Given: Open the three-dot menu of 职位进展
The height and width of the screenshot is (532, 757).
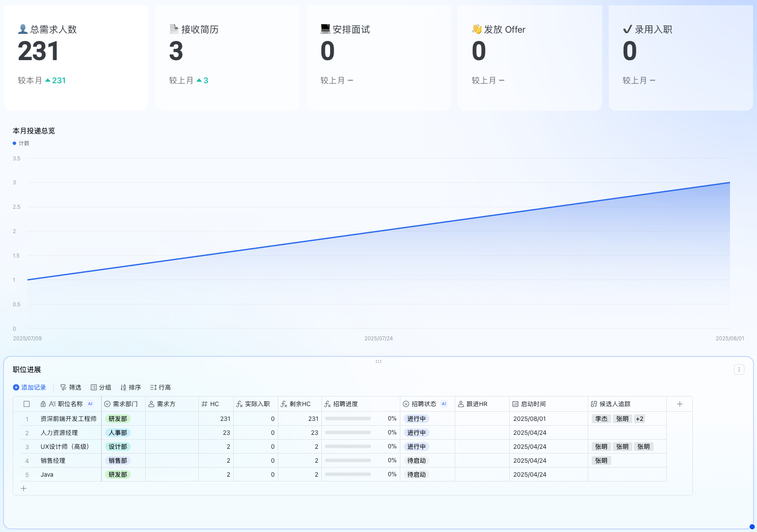Looking at the screenshot, I should pos(739,369).
